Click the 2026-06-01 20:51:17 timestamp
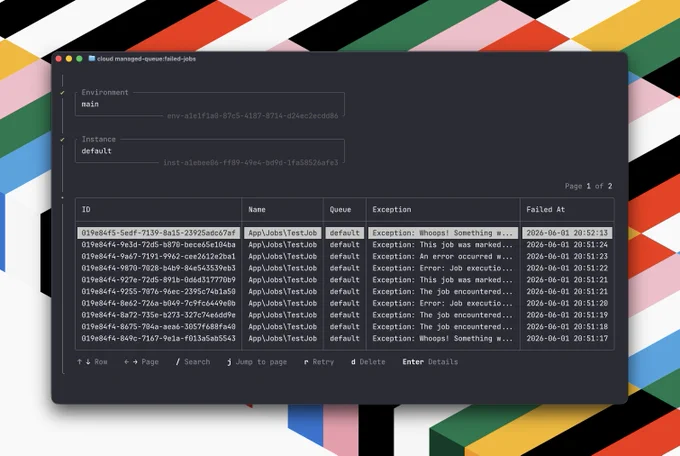Image resolution: width=680 pixels, height=456 pixels. click(x=567, y=338)
